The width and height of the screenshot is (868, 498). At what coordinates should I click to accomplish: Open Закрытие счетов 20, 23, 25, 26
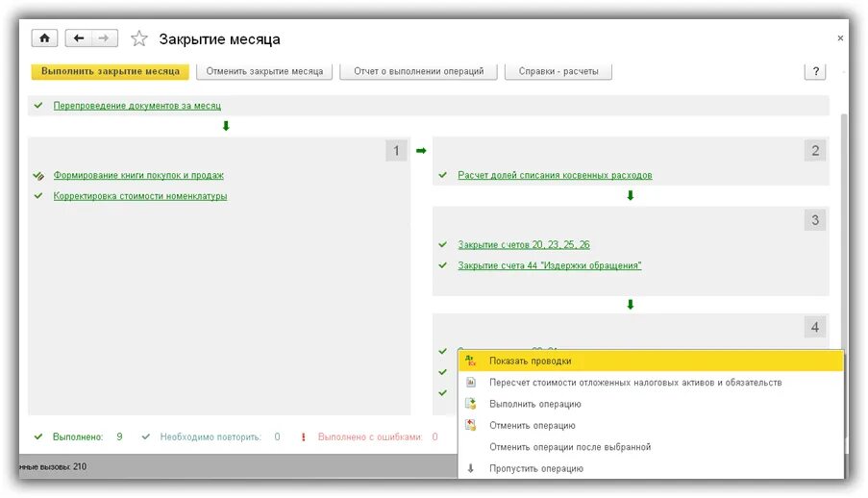524,244
